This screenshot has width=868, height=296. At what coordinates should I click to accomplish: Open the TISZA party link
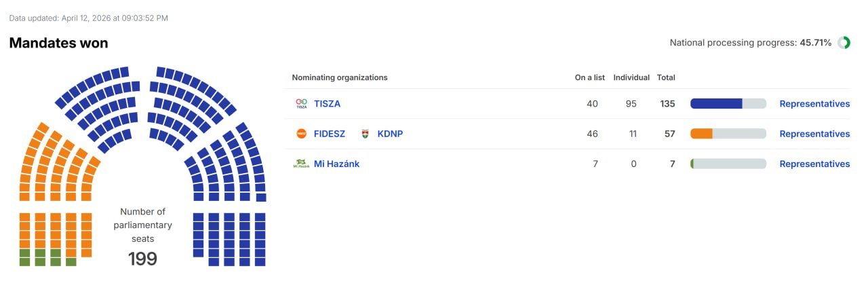coord(327,104)
